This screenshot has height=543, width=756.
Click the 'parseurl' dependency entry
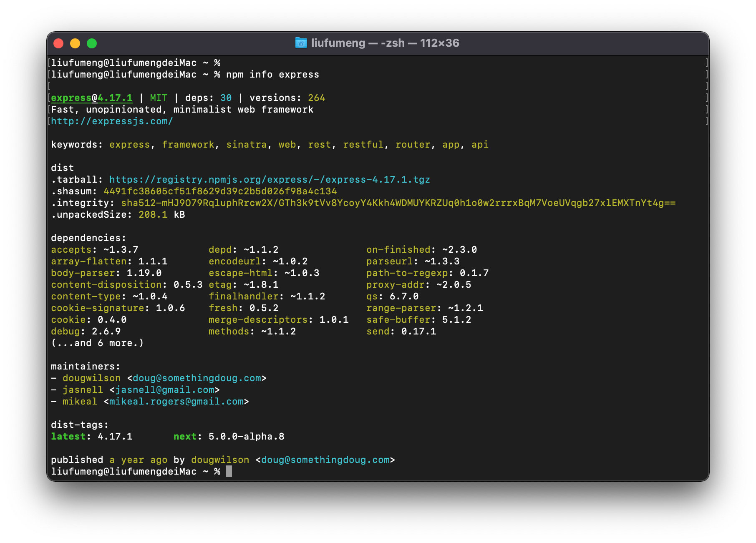(x=413, y=261)
